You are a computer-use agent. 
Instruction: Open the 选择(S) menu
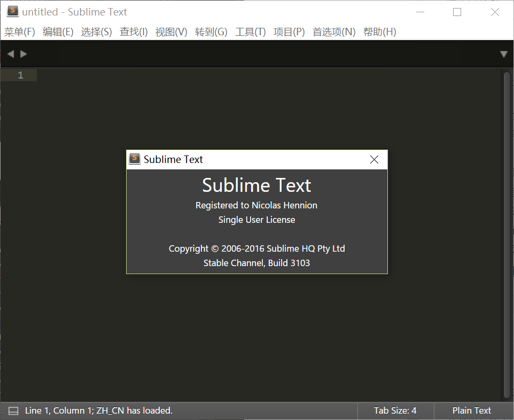pos(96,32)
